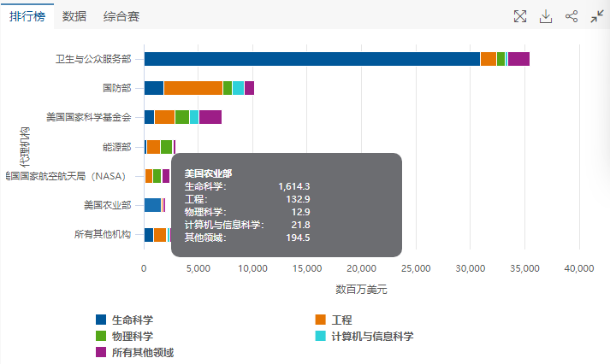Toggle the 物理科学 legend swatch
This screenshot has width=610, height=364.
(x=101, y=336)
